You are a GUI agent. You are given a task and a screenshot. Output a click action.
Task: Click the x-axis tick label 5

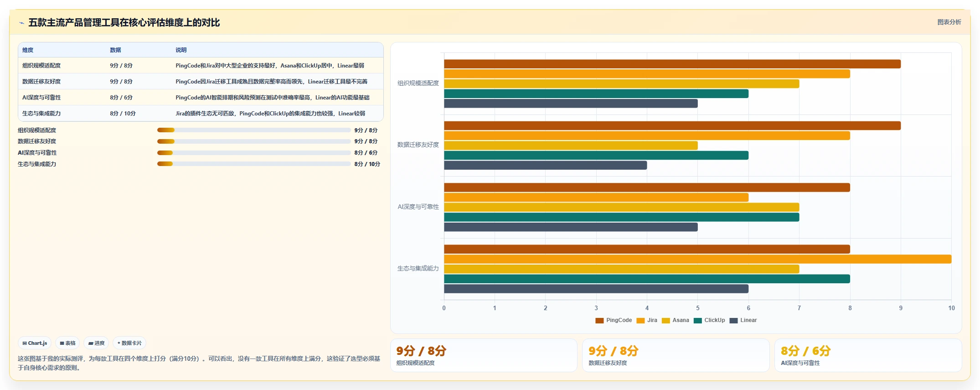698,308
